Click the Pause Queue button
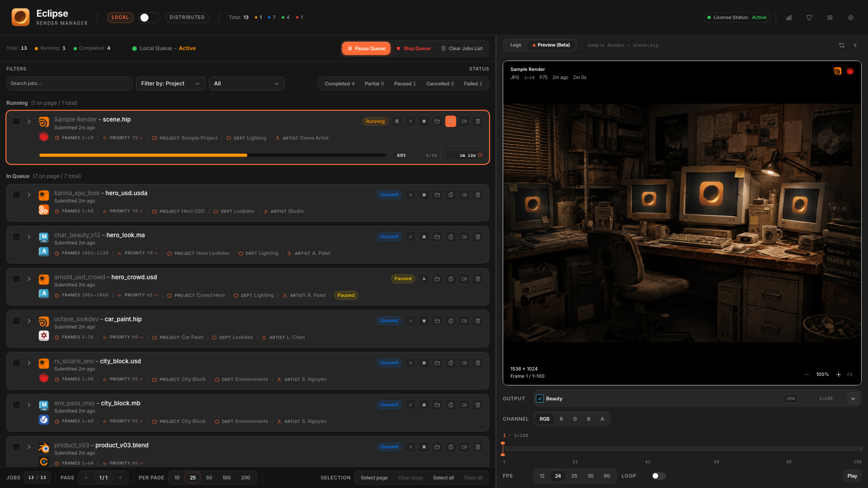Viewport: 868px width, 488px height. click(x=366, y=48)
